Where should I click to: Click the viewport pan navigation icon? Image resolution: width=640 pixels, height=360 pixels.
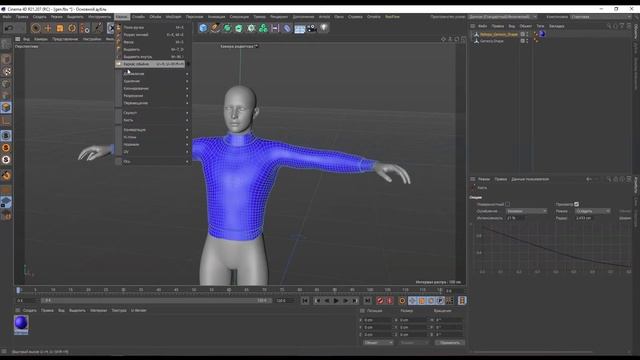tap(444, 39)
